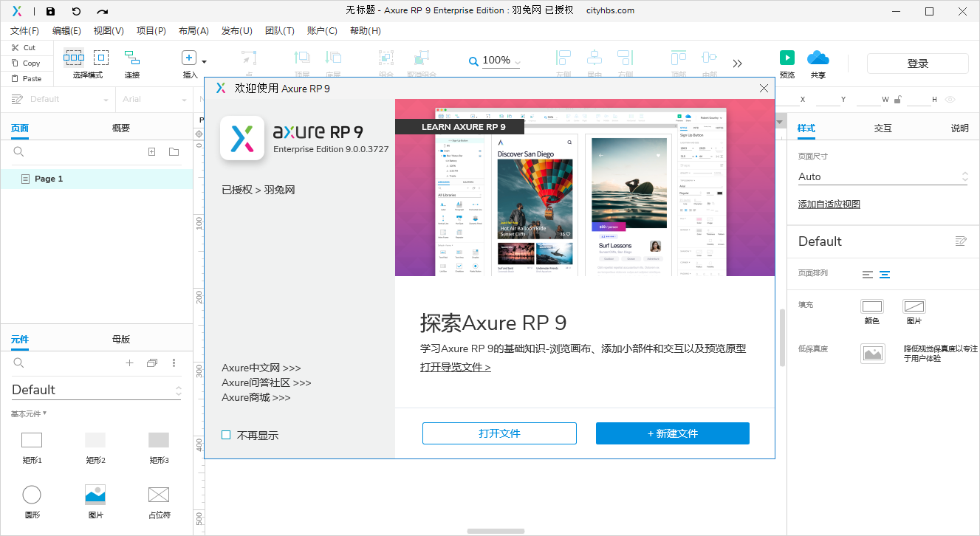Open the 打开导览文件 link
The image size is (980, 536).
point(455,367)
